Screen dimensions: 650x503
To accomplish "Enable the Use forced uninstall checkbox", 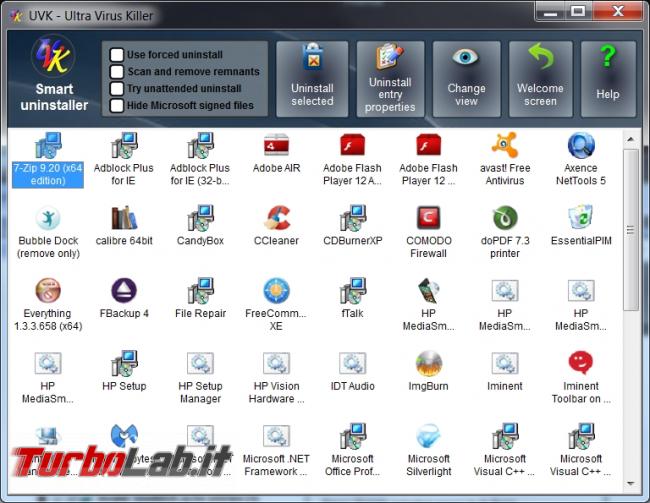I will (x=117, y=55).
